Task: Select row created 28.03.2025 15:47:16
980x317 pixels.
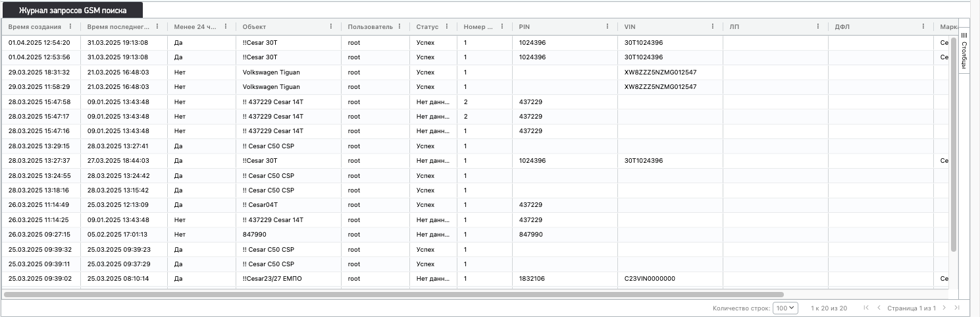Action: [475, 130]
